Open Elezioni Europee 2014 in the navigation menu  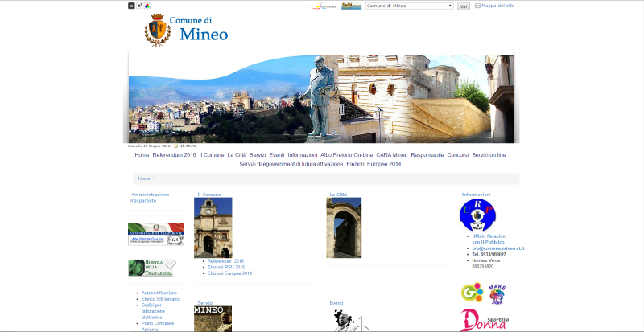pos(374,164)
